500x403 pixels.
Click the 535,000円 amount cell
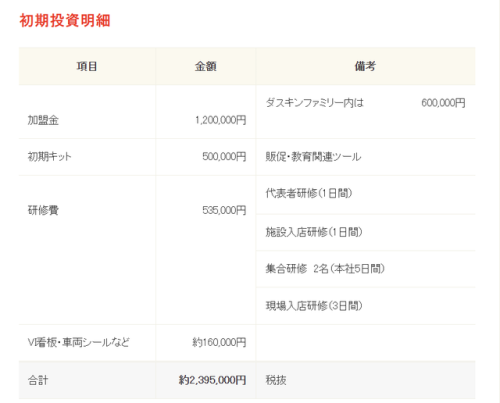[x=224, y=210]
